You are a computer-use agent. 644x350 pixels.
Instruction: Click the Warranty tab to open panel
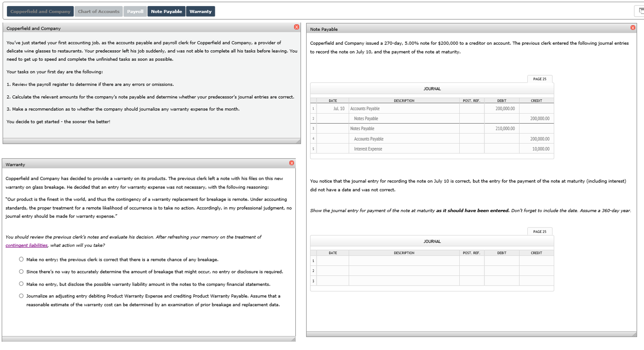coord(200,11)
